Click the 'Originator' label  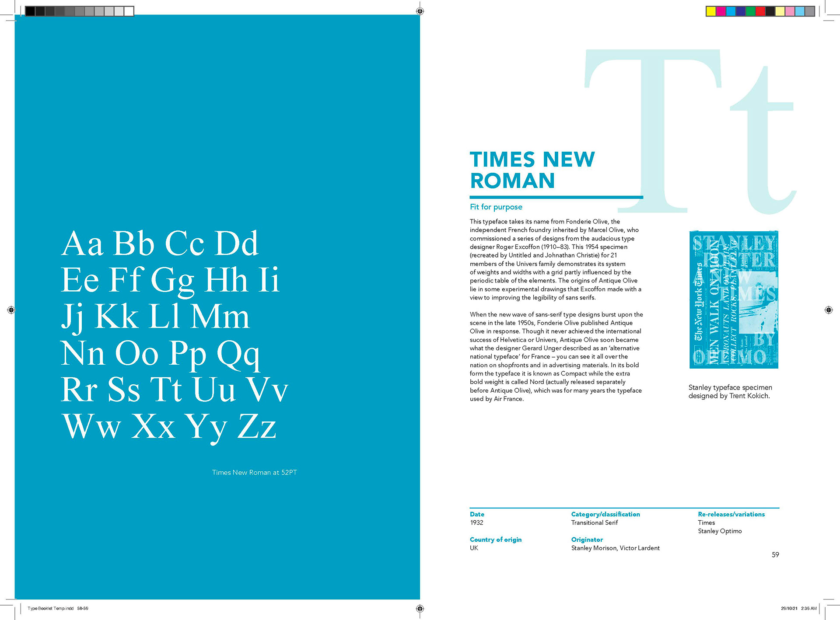pyautogui.click(x=587, y=540)
